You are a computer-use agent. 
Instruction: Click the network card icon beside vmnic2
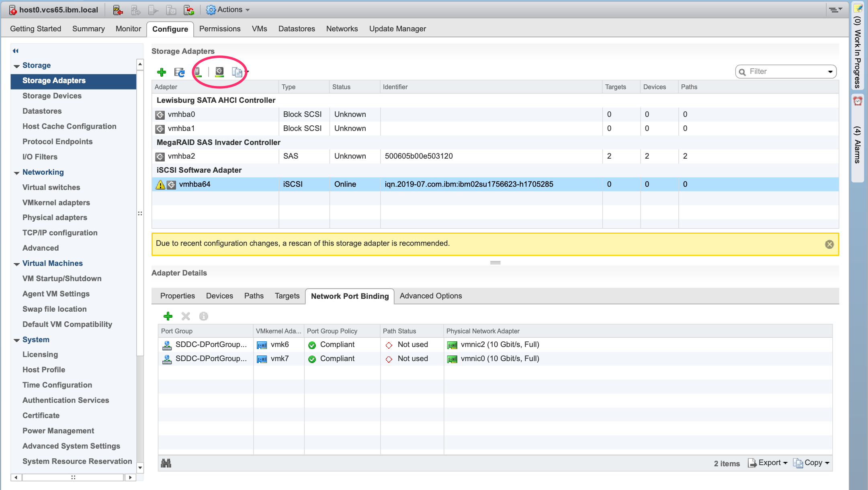tap(452, 345)
